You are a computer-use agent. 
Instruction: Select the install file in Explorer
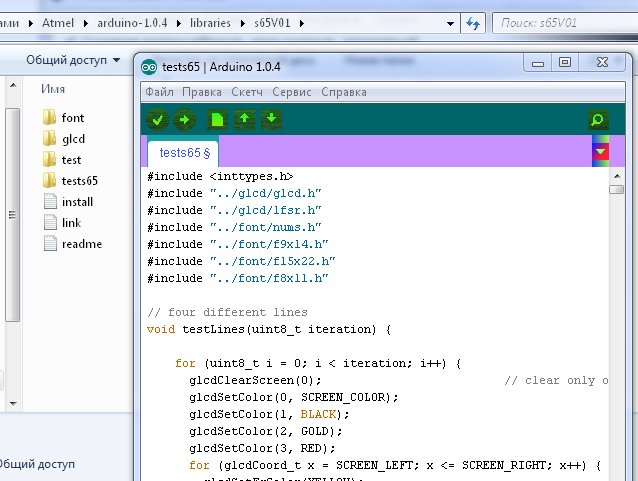(68, 202)
